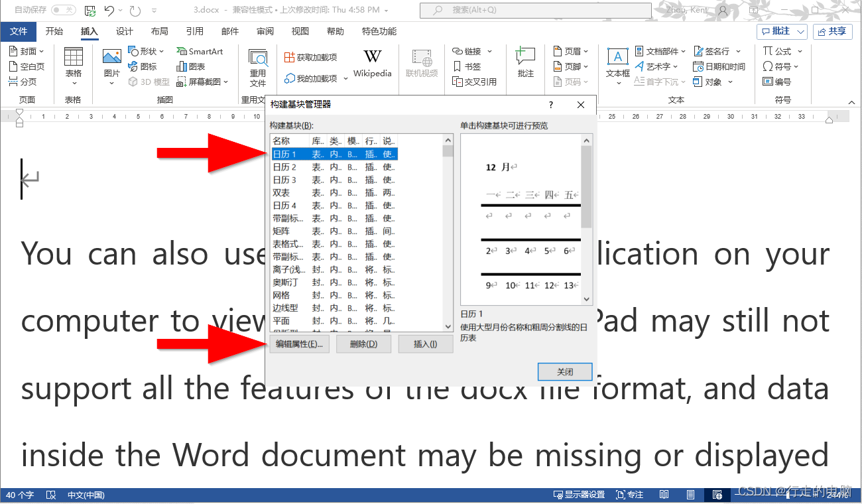Click the dialog help question mark
This screenshot has height=504, width=862.
click(551, 105)
